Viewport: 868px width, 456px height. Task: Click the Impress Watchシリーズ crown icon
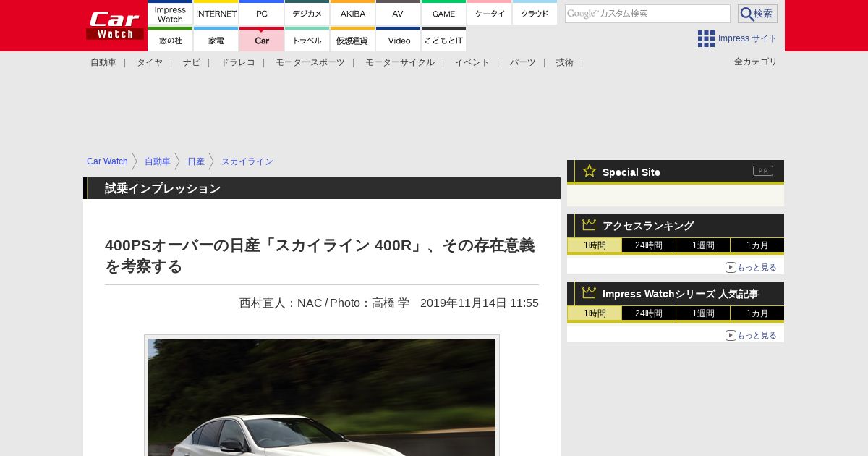590,293
